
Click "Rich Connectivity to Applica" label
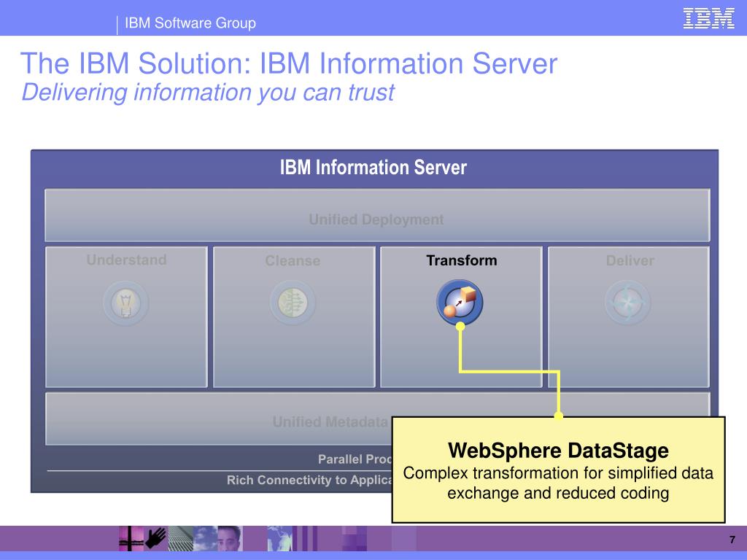click(x=309, y=480)
